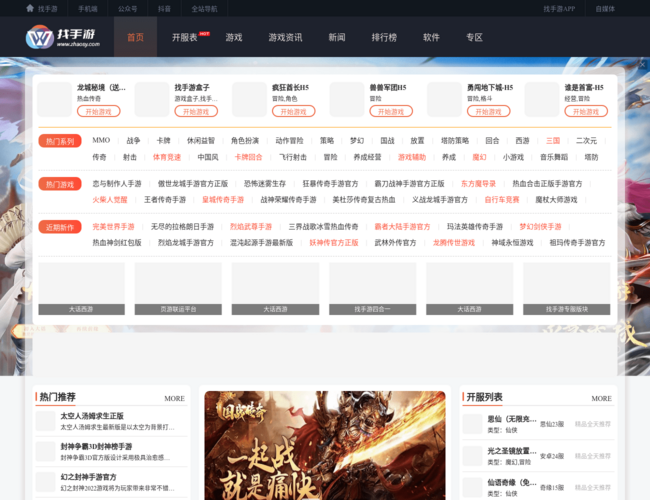Click 精品全天推荐 on 安卓24服 row
The height and width of the screenshot is (500, 650).
tap(593, 456)
